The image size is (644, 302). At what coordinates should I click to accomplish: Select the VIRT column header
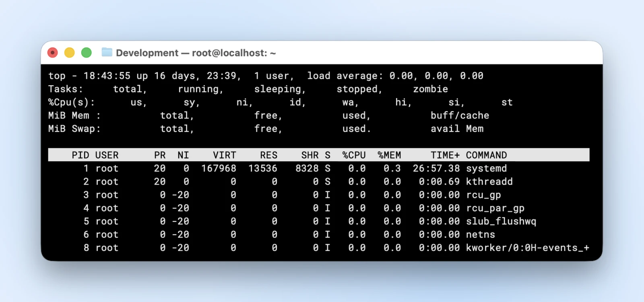tap(224, 155)
